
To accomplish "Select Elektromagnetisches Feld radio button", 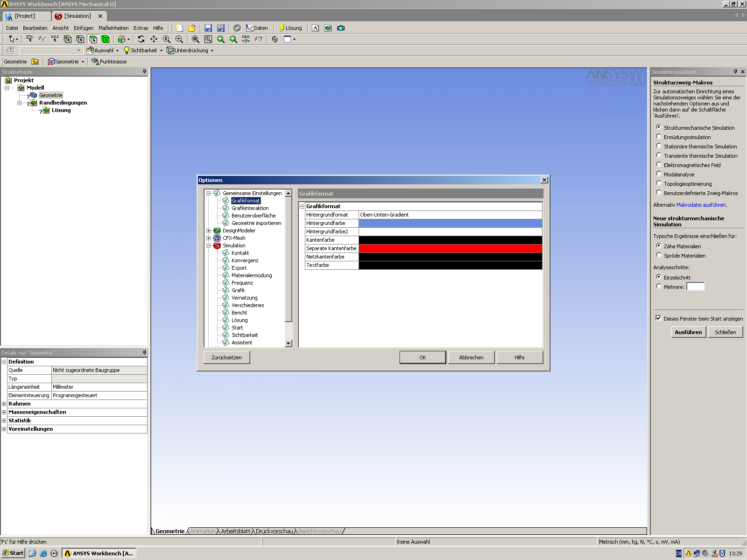I will (x=659, y=165).
